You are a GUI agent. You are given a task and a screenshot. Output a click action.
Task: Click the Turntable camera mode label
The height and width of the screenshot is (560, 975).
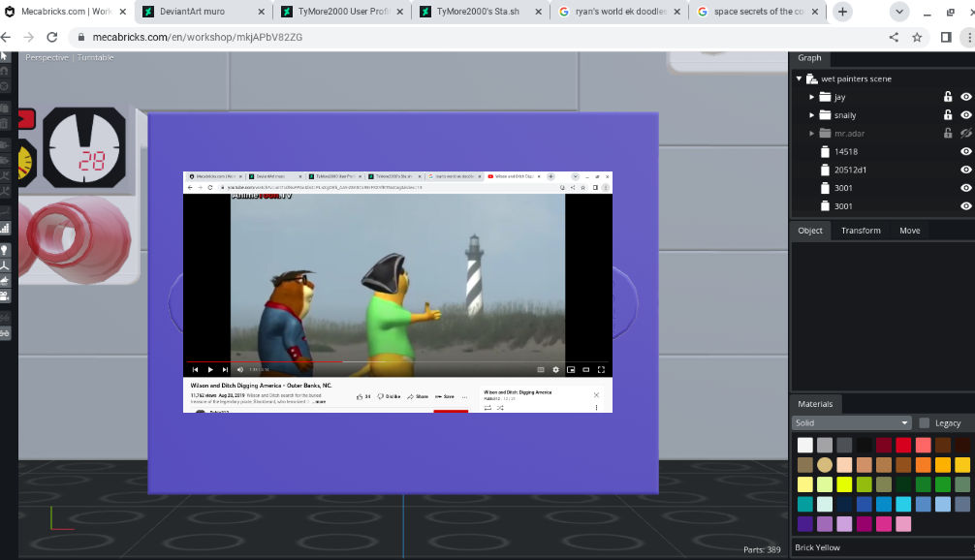95,57
